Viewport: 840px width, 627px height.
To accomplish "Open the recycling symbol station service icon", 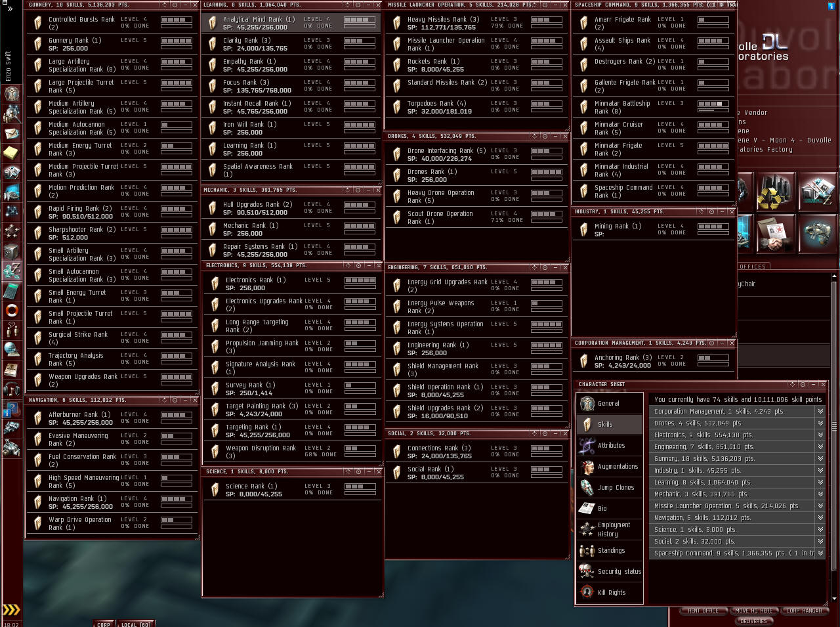I will click(x=776, y=192).
